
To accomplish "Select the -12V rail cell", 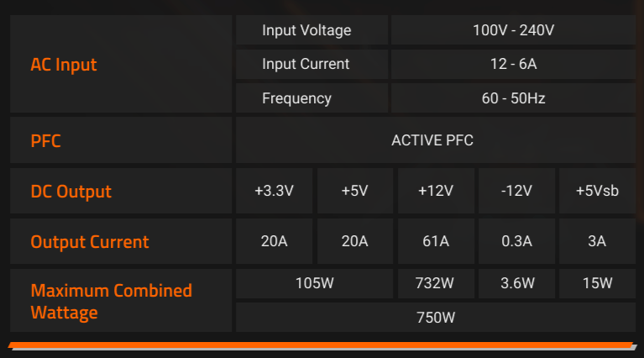I will click(x=516, y=192).
